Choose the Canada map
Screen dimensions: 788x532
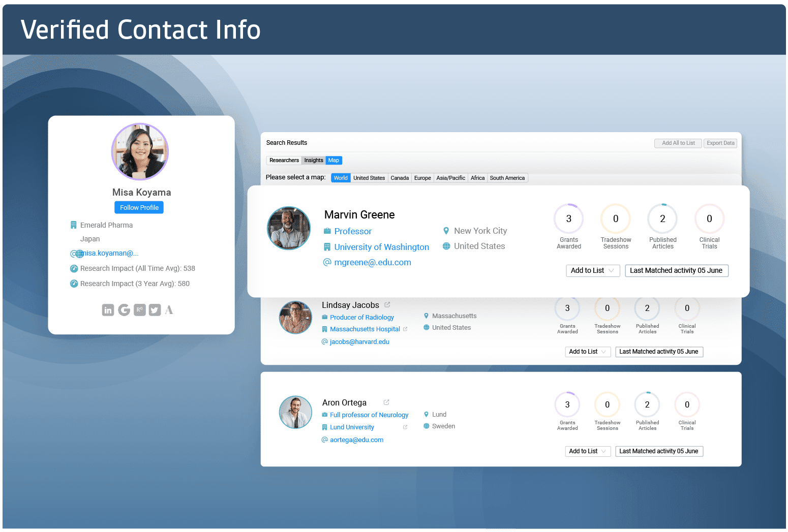coord(400,178)
